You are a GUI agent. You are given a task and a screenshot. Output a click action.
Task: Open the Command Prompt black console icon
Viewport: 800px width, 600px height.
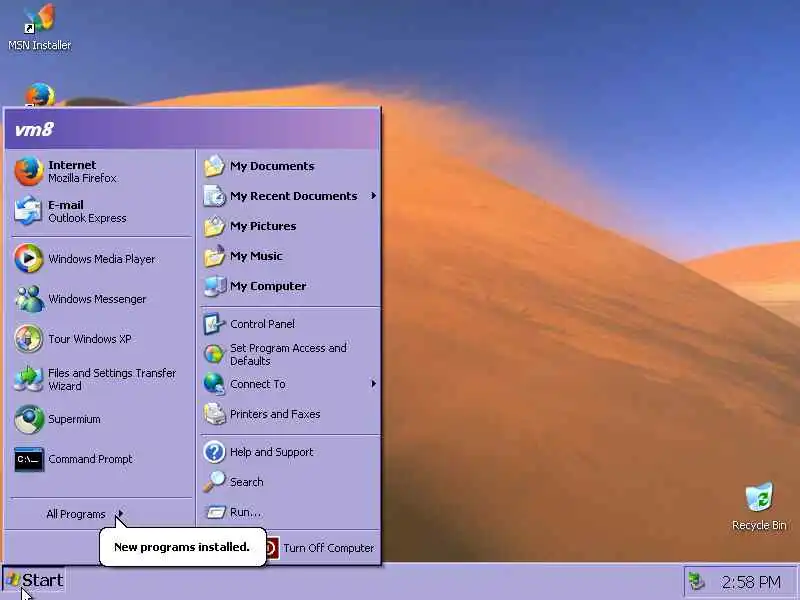(29, 459)
